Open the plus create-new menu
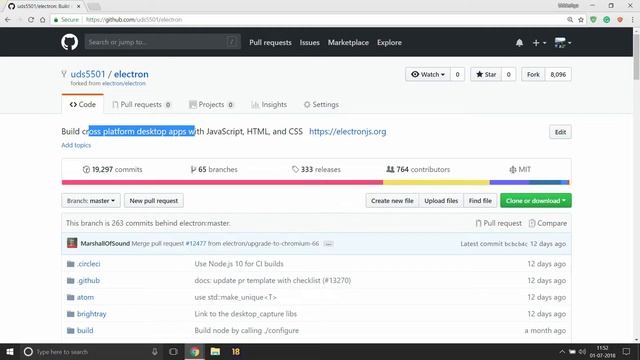Viewport: 640px width, 360px height. pos(539,42)
